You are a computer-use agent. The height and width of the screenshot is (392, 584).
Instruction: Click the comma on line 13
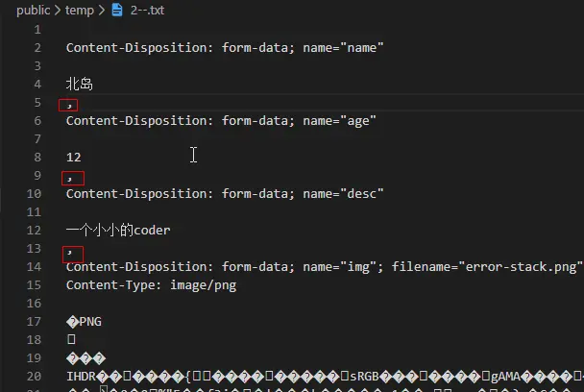click(69, 253)
